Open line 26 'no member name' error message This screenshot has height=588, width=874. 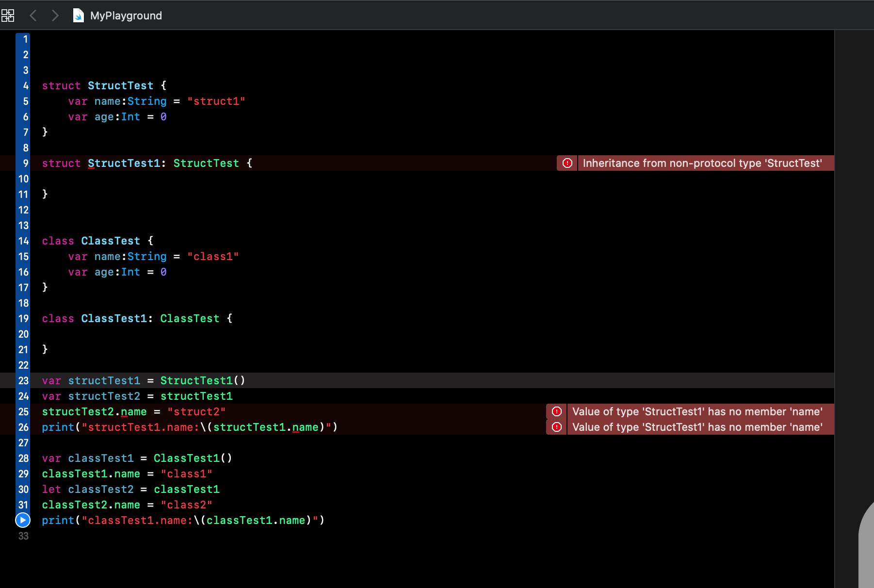(x=697, y=427)
